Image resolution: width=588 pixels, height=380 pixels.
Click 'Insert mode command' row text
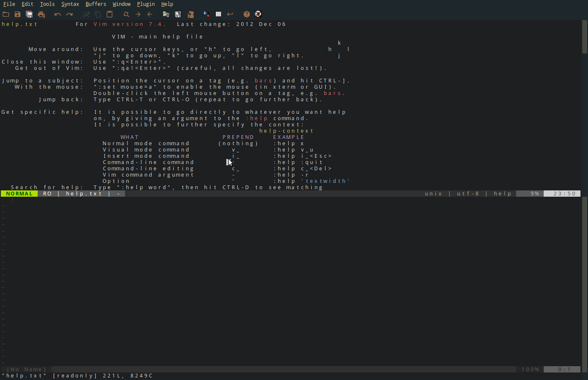click(146, 156)
